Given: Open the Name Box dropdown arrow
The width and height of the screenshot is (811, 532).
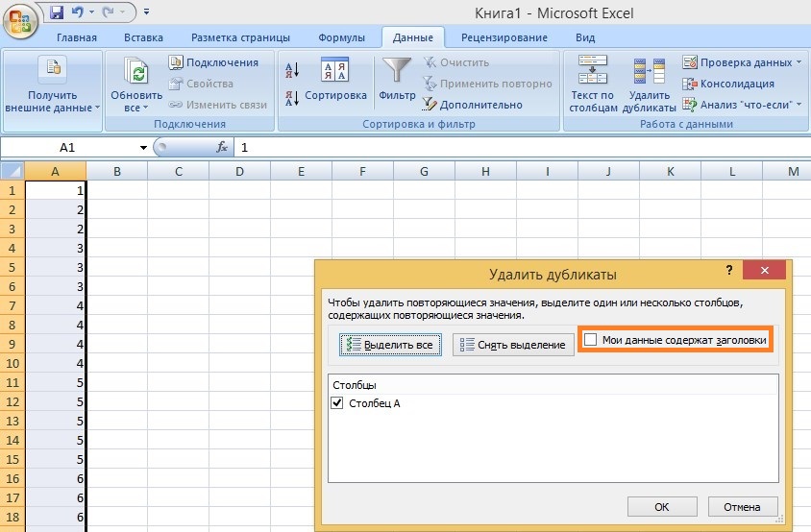Looking at the screenshot, I should coord(143,148).
